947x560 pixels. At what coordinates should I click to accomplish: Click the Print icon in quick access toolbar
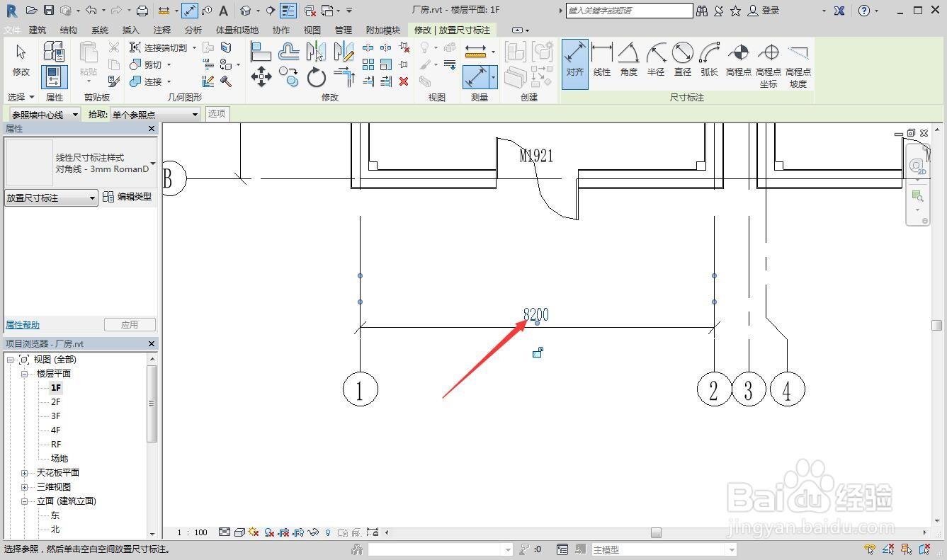click(x=142, y=11)
